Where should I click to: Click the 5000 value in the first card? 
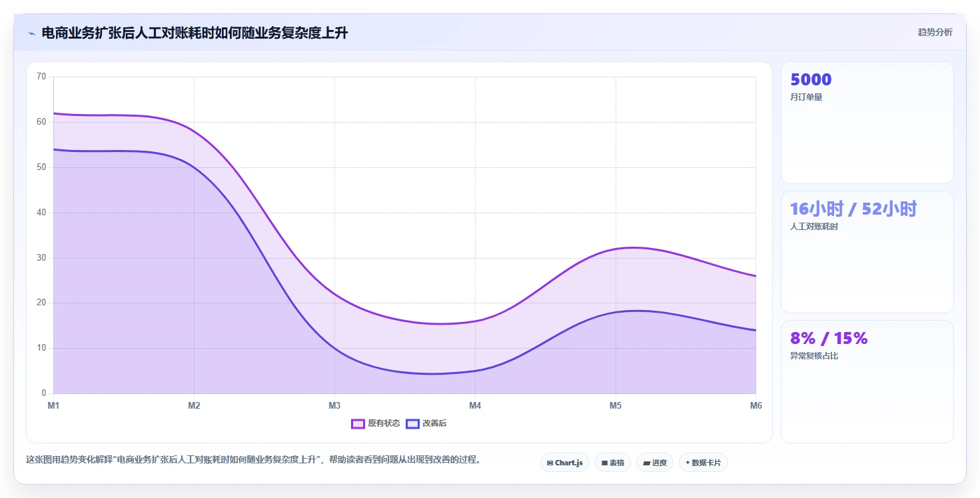pyautogui.click(x=811, y=80)
